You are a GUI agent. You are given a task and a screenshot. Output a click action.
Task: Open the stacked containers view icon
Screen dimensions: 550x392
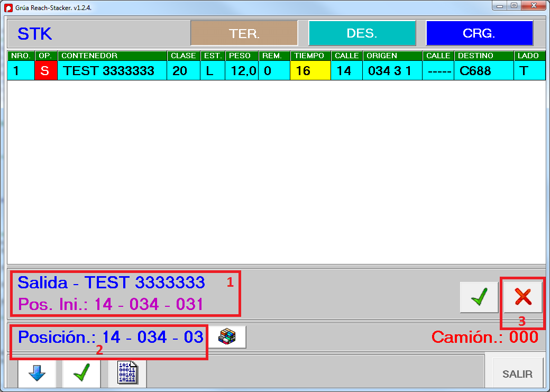pos(227,337)
